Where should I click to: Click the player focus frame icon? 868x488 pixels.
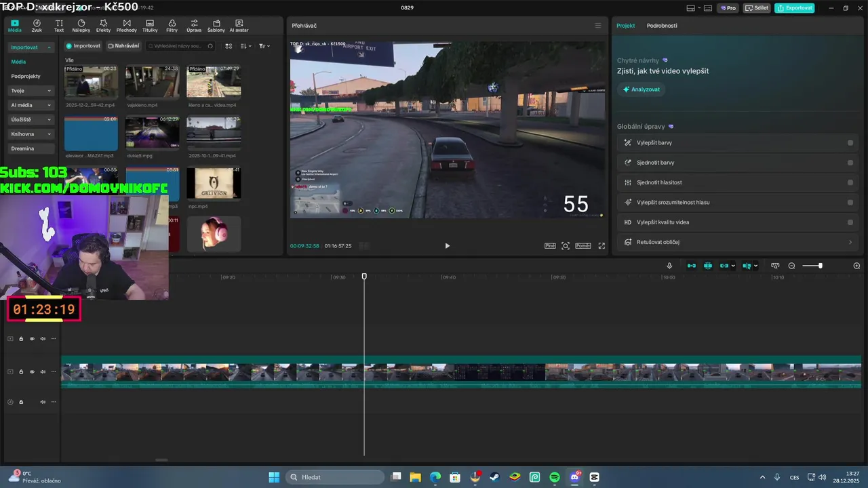pyautogui.click(x=566, y=246)
